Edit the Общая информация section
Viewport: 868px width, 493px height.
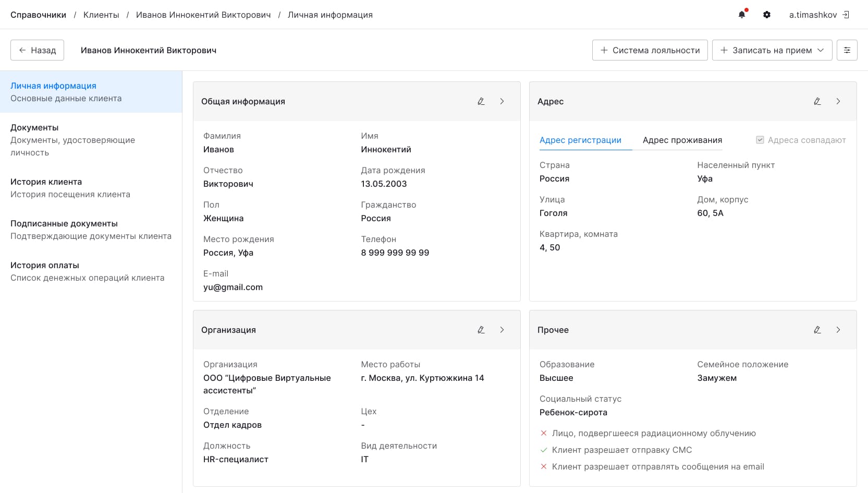click(x=481, y=101)
